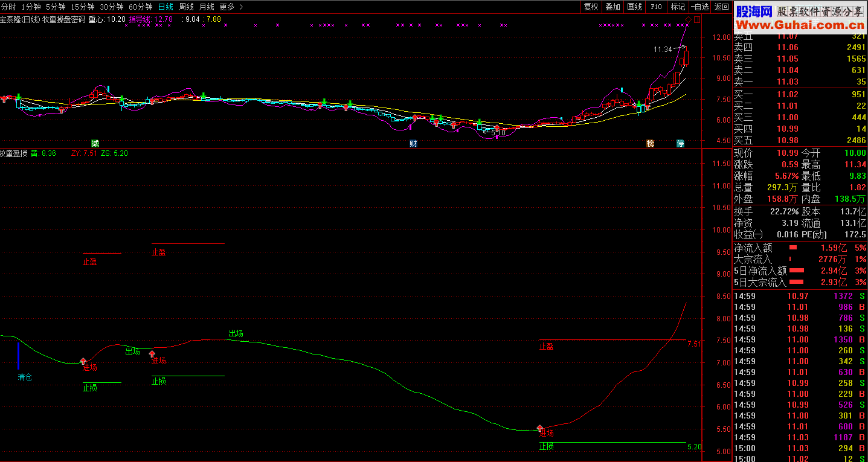Click the 5日净流入额 2.94亿 row
This screenshot has width=868, height=462.
coord(800,271)
